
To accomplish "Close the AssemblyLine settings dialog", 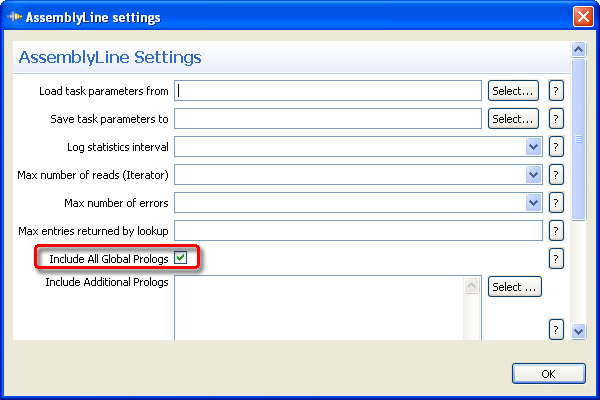I will pos(583,17).
